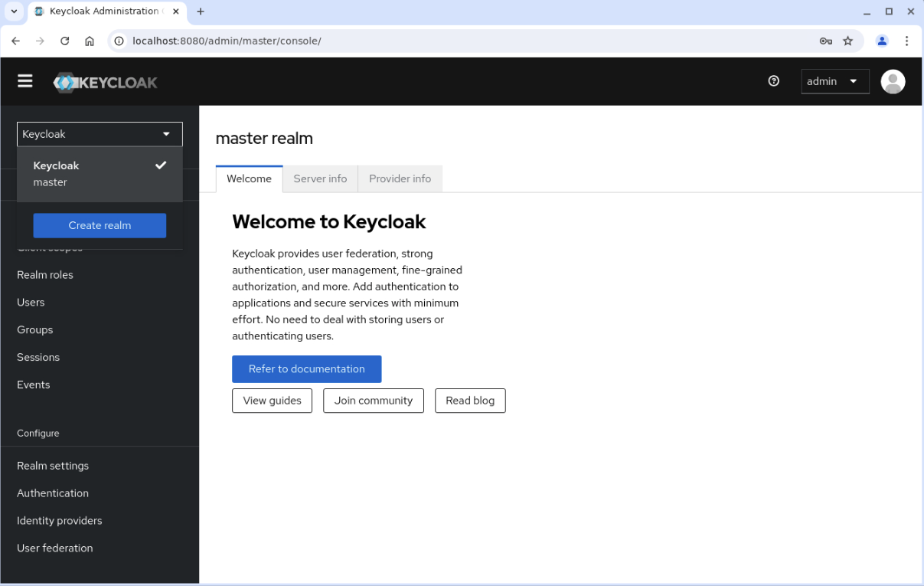Click the master realm heading
924x586 pixels.
[x=264, y=139]
